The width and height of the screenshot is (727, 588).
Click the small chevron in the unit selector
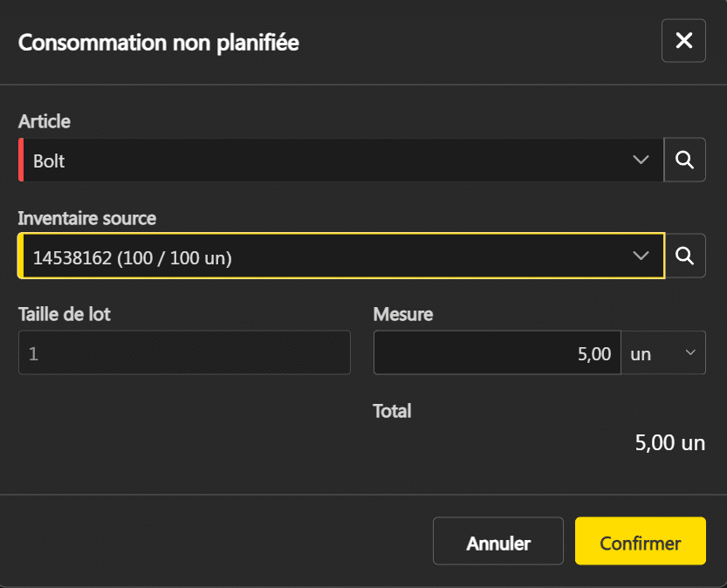click(x=690, y=352)
